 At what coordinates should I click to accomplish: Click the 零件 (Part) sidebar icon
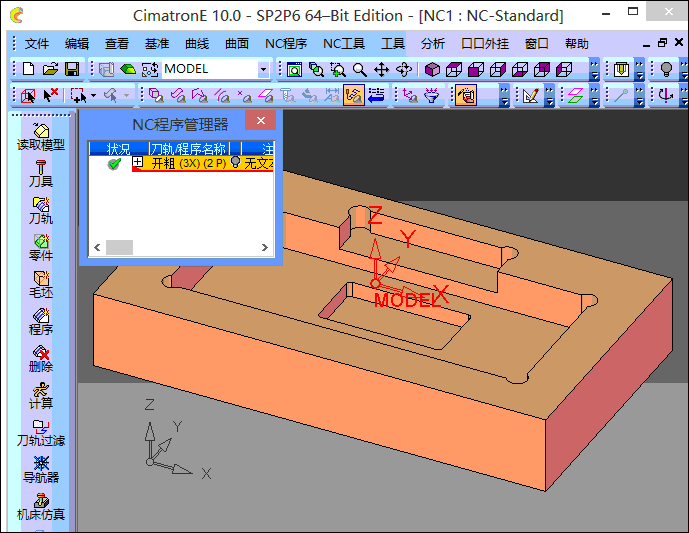[41, 247]
